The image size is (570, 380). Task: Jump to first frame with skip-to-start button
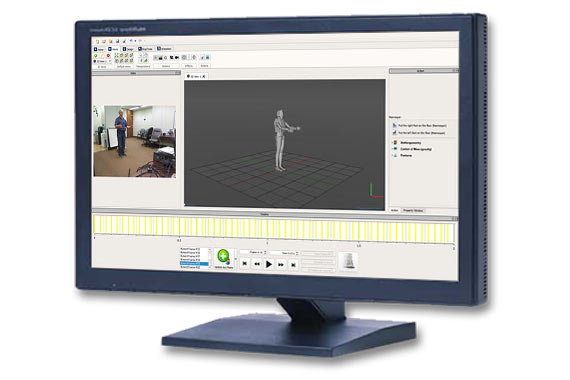pos(245,263)
